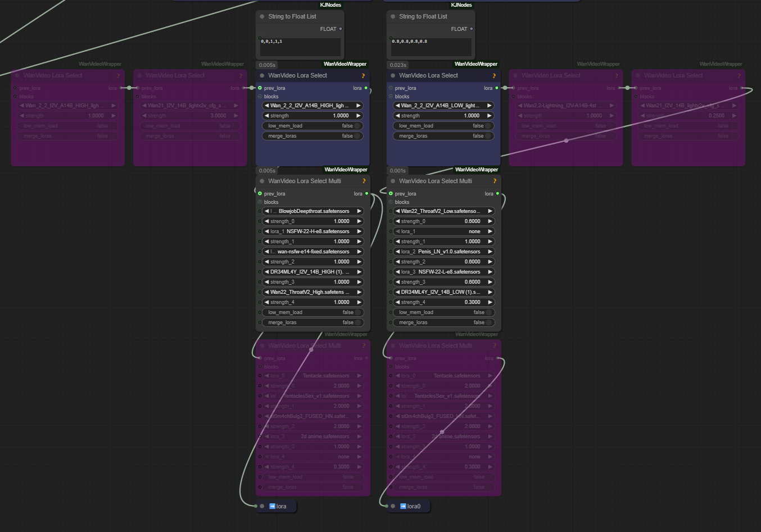The width and height of the screenshot is (761, 532).
Task: Click the text box containing 0.8,0.8,0.8,0.8
Action: [x=431, y=47]
